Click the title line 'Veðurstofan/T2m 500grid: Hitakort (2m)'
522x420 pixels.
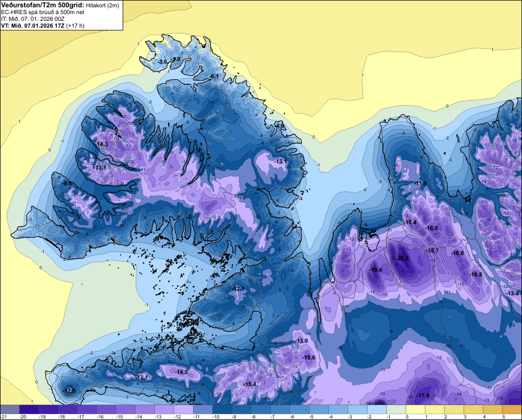(60, 5)
